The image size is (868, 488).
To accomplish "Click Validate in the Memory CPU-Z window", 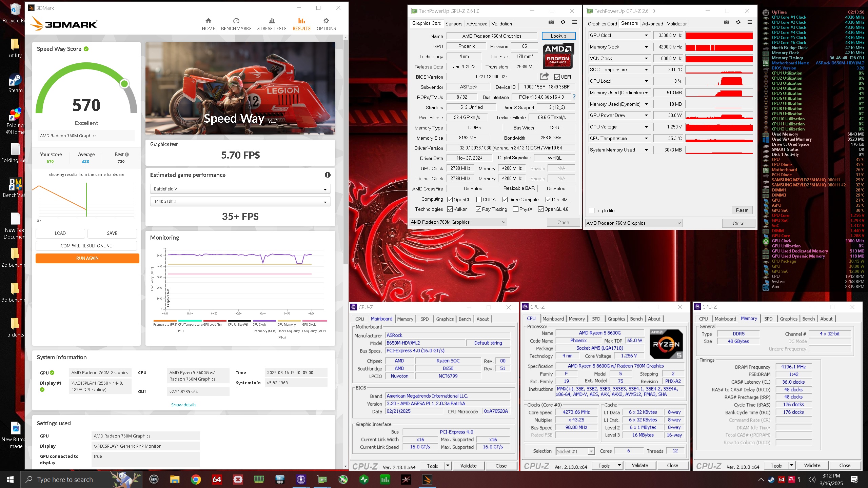I will [x=812, y=465].
